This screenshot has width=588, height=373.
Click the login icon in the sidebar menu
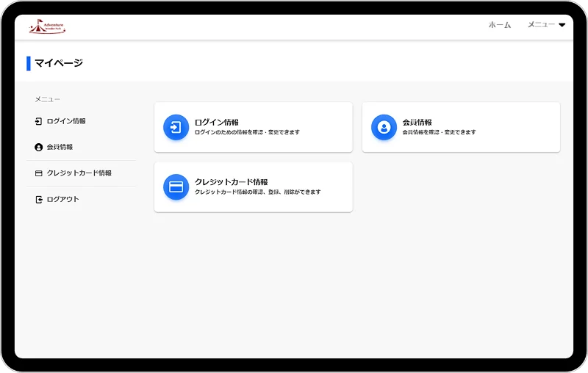tap(39, 121)
